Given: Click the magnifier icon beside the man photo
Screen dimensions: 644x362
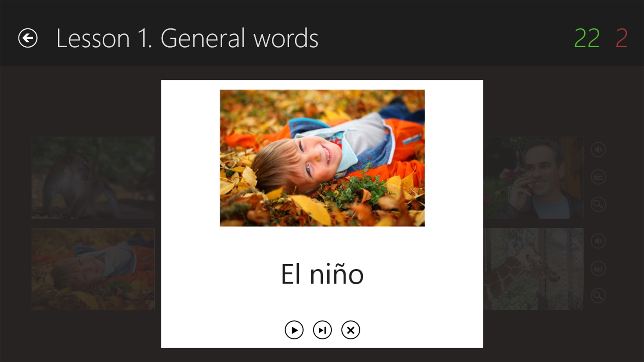Looking at the screenshot, I should point(598,204).
